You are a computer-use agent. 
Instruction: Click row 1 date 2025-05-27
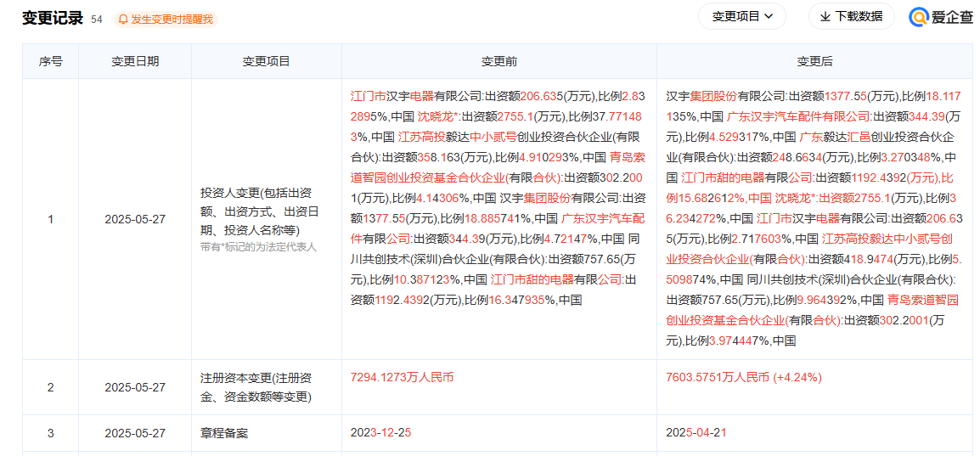click(135, 219)
